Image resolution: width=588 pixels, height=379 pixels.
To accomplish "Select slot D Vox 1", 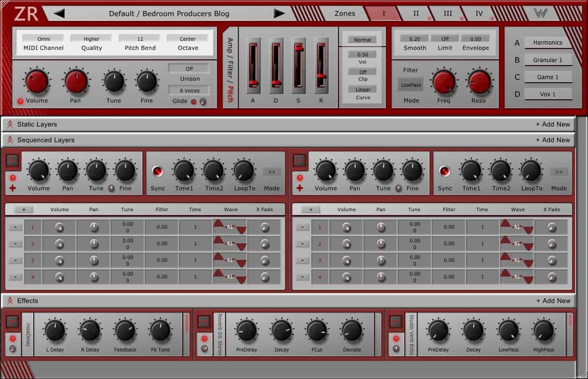I will pyautogui.click(x=547, y=94).
